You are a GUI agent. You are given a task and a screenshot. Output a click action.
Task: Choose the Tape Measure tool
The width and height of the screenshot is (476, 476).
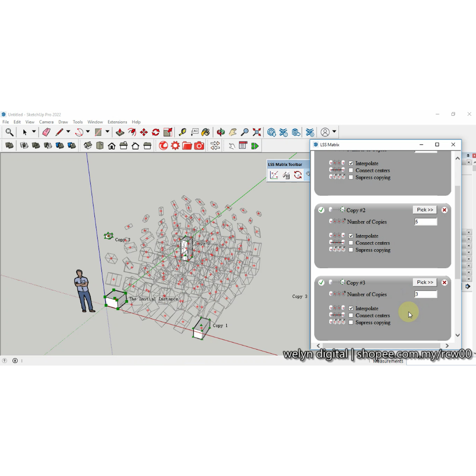tap(182, 132)
